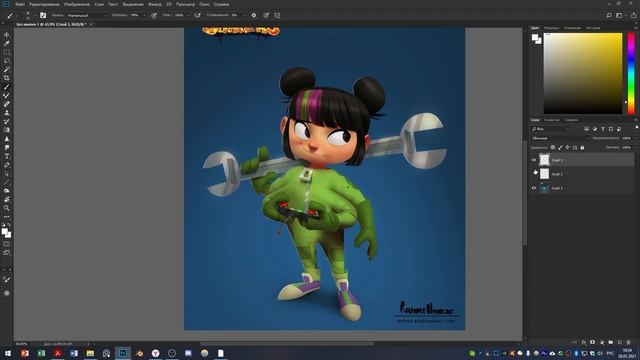Open Windows Start menu

pyautogui.click(x=8, y=353)
